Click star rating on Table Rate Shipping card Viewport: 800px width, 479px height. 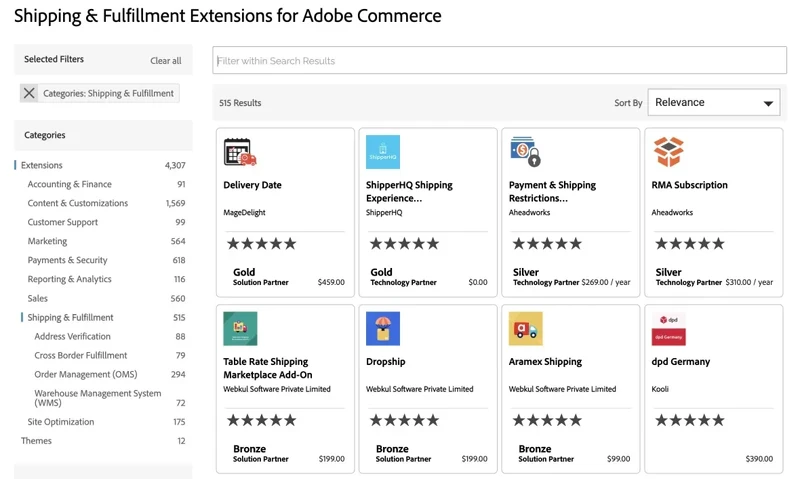[x=261, y=420]
